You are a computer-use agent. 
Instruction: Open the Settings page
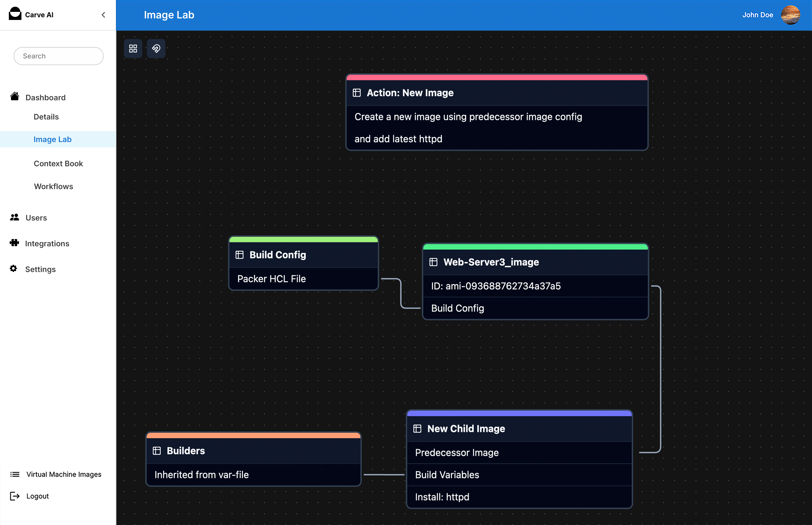40,269
